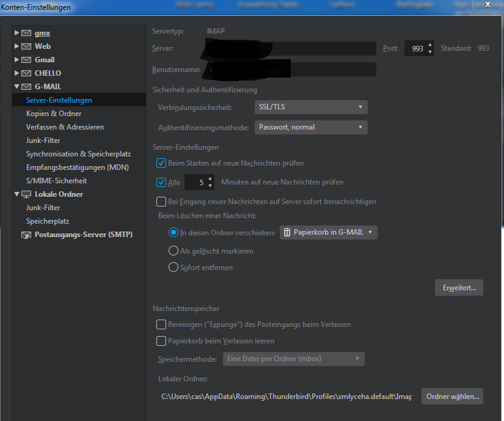Open the Authentifizierungsmethode dropdown
The image size is (504, 421).
coord(310,128)
